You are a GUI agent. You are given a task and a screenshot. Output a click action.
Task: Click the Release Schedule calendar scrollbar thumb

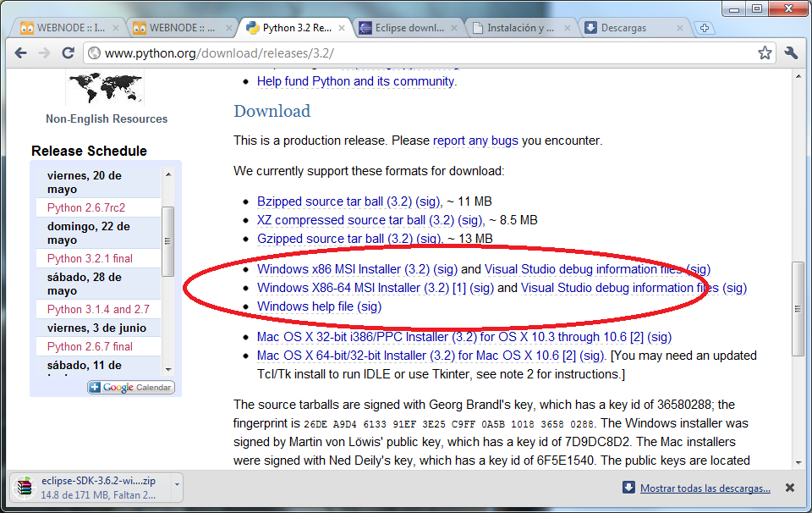pos(167,241)
